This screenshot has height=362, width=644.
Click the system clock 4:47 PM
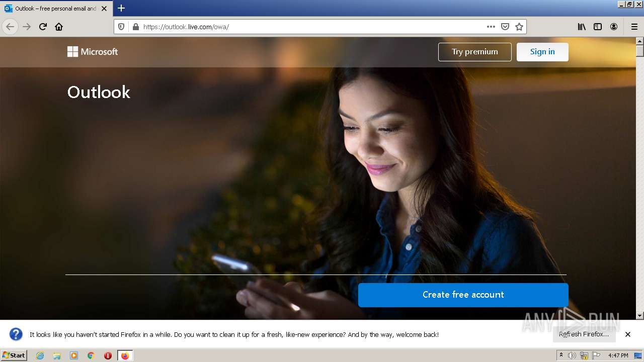click(618, 355)
